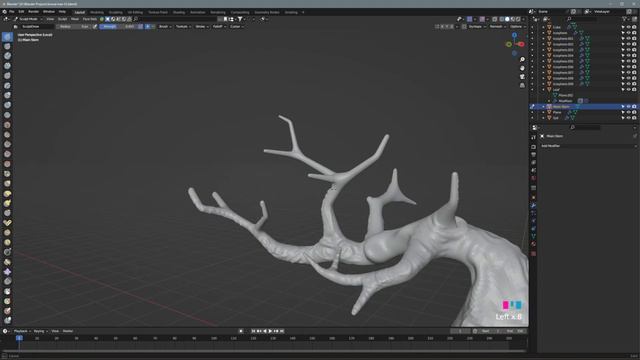
Task: Open the Texture checker properties tab
Action: (533, 254)
